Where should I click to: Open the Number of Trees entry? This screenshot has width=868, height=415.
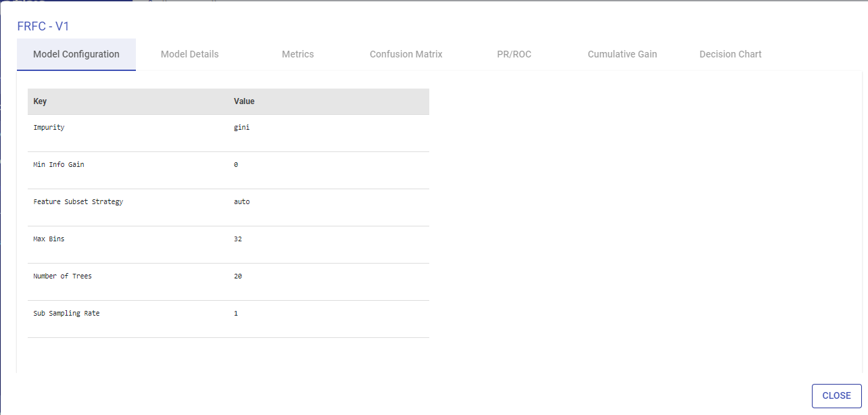63,276
